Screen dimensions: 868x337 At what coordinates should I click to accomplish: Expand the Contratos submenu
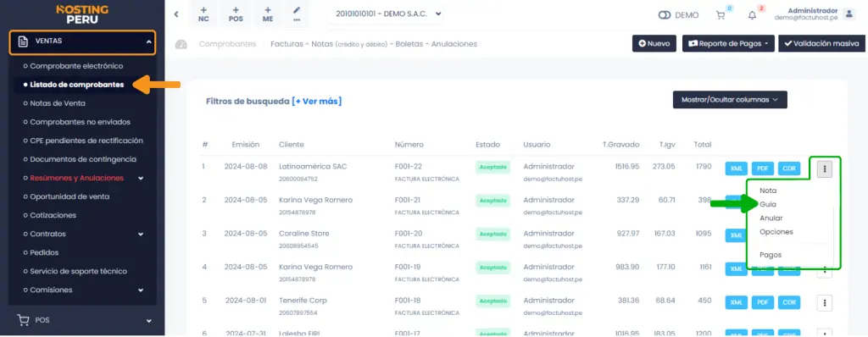(x=84, y=234)
